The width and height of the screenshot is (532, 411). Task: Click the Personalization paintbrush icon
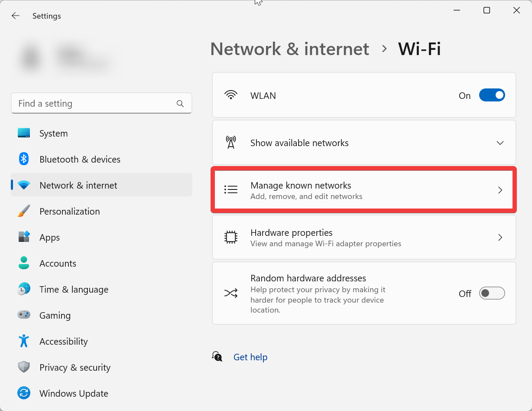click(x=24, y=211)
